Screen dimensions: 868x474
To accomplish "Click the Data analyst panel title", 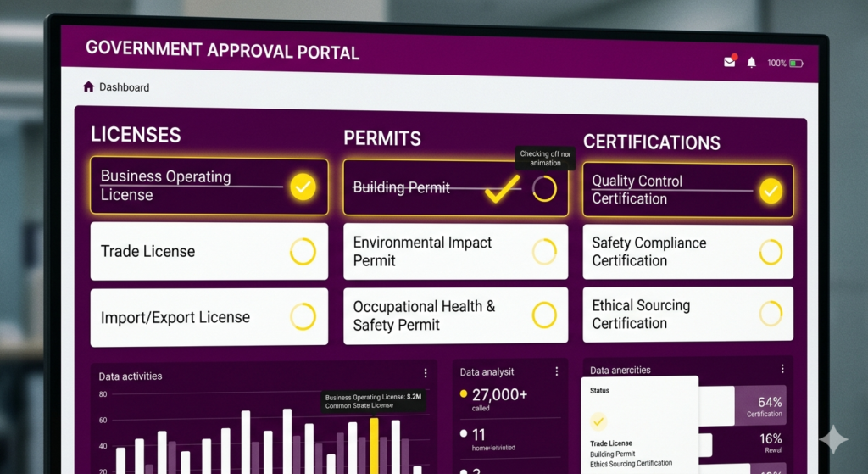I will pos(487,372).
